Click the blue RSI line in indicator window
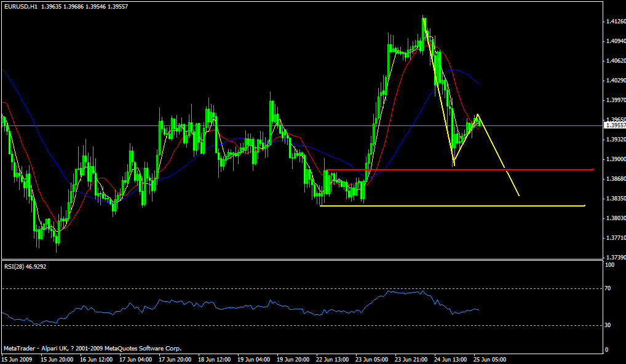626x364 pixels. [x=240, y=307]
